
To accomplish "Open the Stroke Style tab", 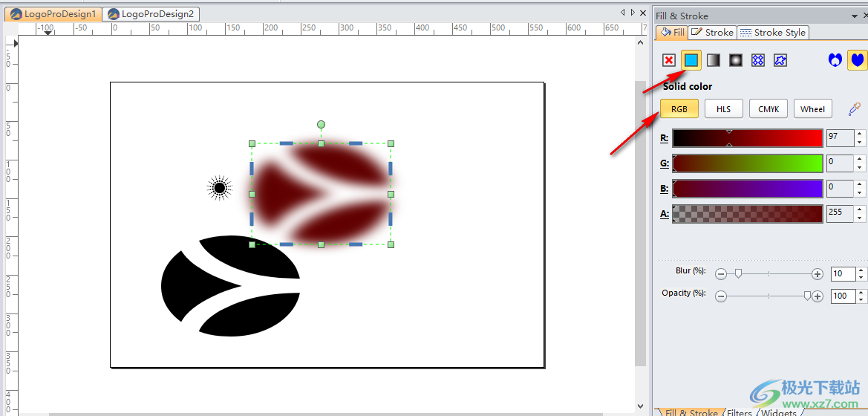I will click(774, 33).
